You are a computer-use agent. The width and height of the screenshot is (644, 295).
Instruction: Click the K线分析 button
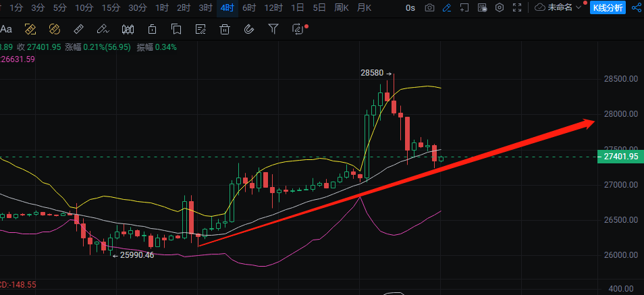pos(608,7)
